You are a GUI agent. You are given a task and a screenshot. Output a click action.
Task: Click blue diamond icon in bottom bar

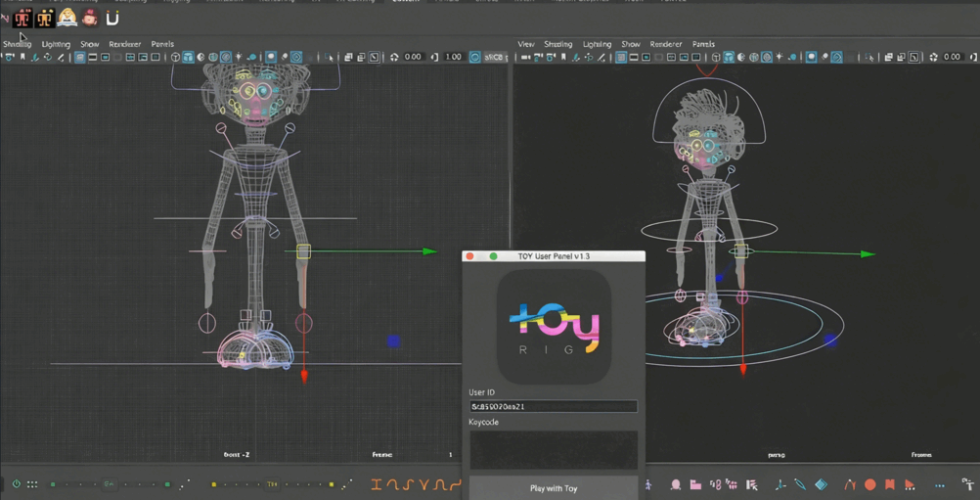(x=821, y=484)
